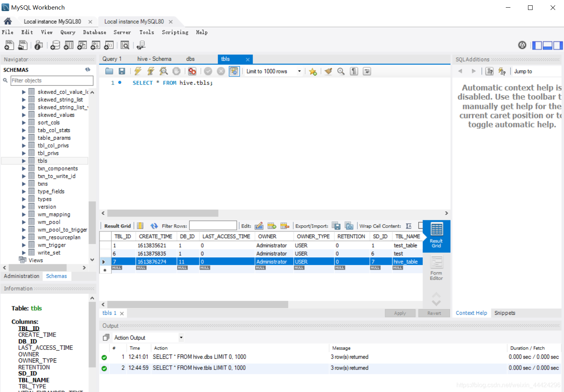Open the Scripting menu

pyautogui.click(x=175, y=33)
